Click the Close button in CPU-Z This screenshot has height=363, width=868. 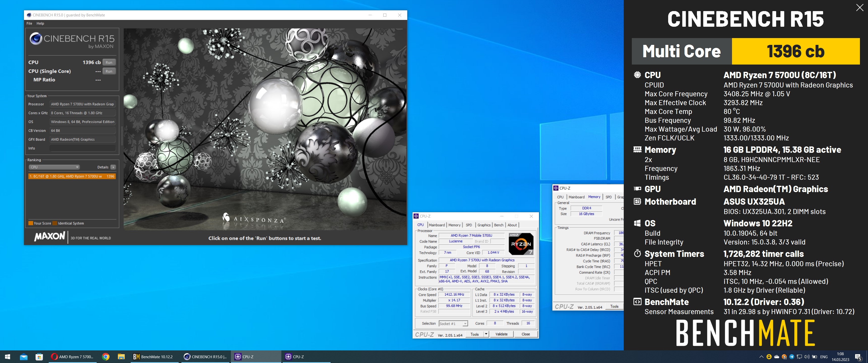tap(525, 334)
